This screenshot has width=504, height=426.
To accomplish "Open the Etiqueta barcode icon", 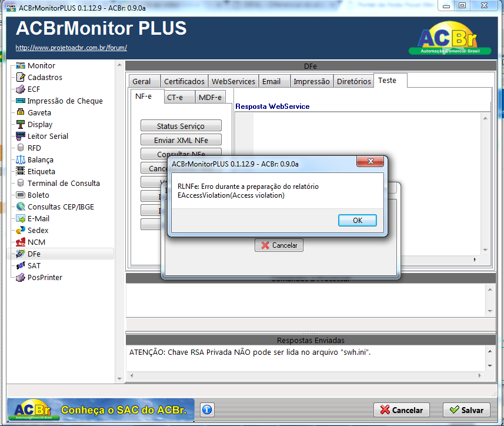I will (x=21, y=171).
